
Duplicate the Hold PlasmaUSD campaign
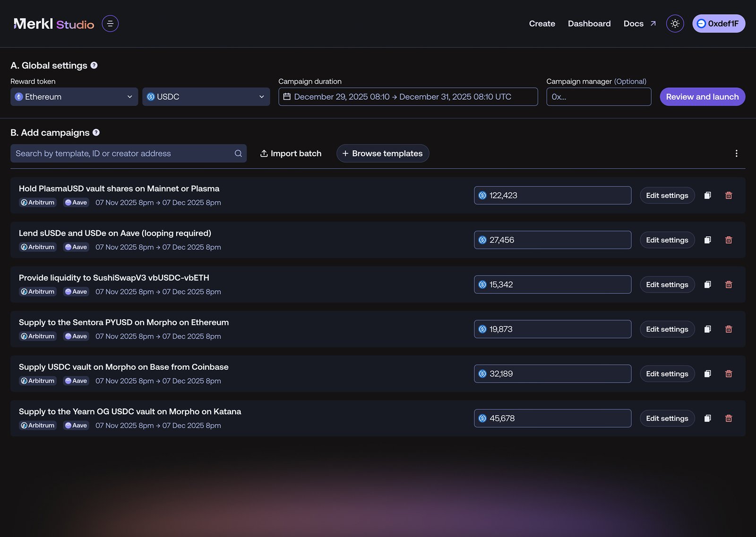coord(707,196)
